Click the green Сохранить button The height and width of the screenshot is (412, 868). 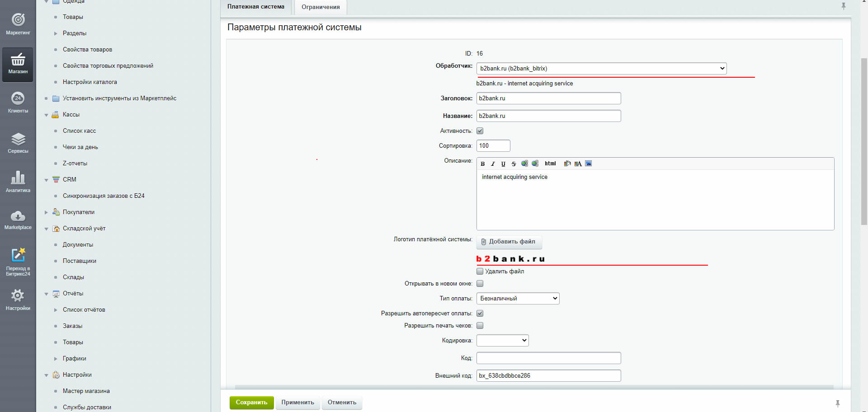tap(251, 403)
